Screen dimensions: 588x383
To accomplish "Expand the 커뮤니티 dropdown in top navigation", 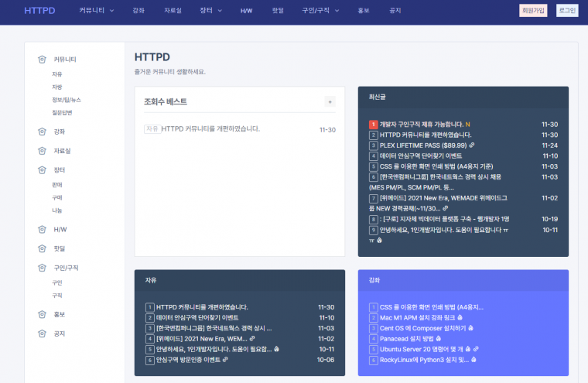I will pos(96,11).
